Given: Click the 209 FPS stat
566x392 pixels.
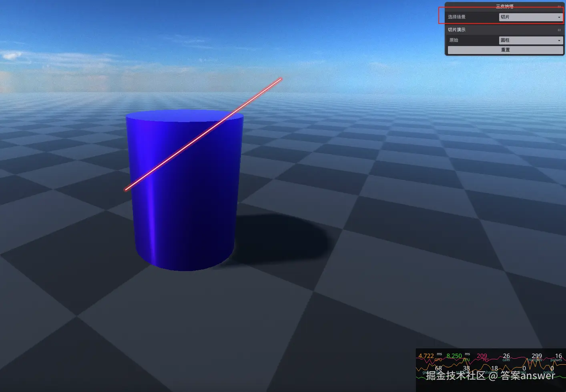Looking at the screenshot, I should pyautogui.click(x=482, y=356).
